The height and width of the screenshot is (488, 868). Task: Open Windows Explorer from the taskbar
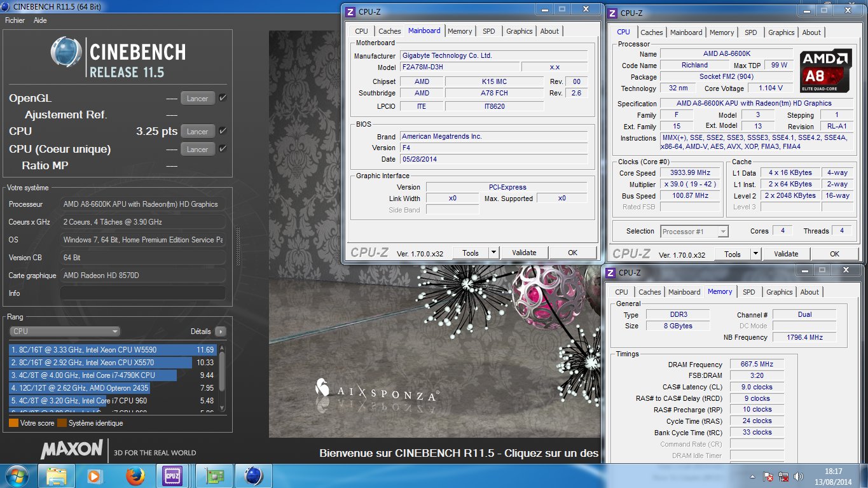pos(57,475)
